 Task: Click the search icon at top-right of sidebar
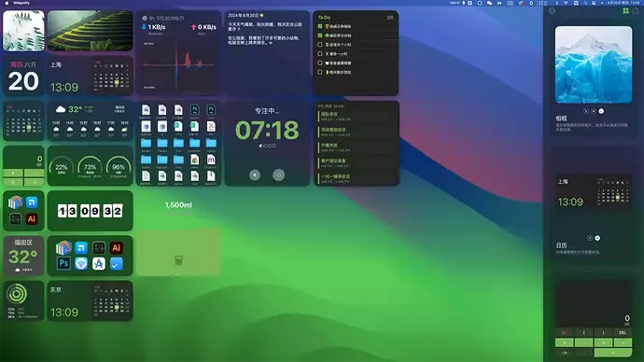pyautogui.click(x=636, y=11)
